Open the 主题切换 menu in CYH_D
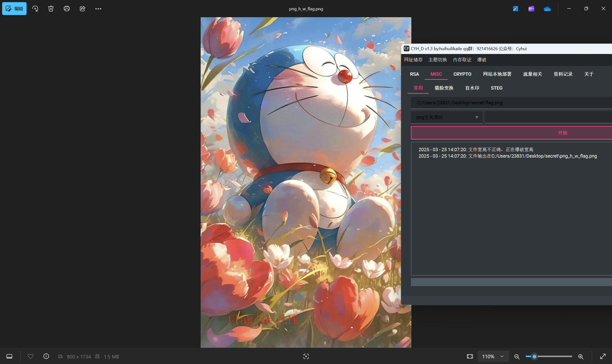 tap(438, 60)
